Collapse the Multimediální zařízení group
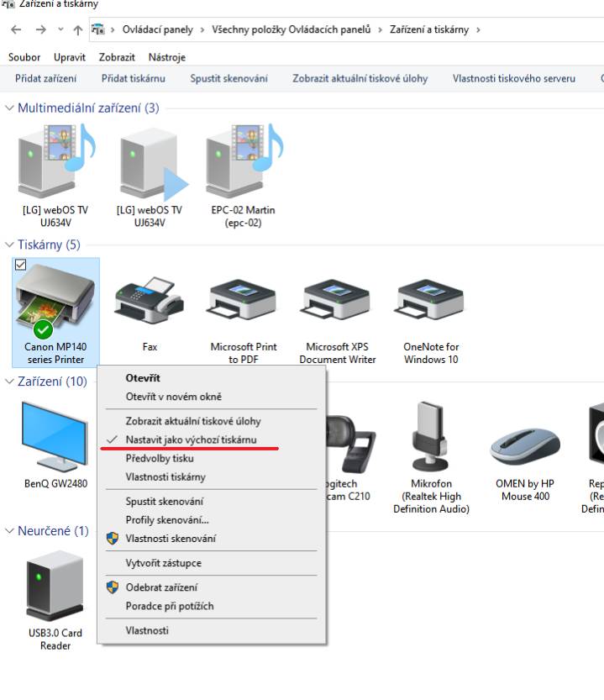Viewport: 604px width, 700px height. [9, 108]
